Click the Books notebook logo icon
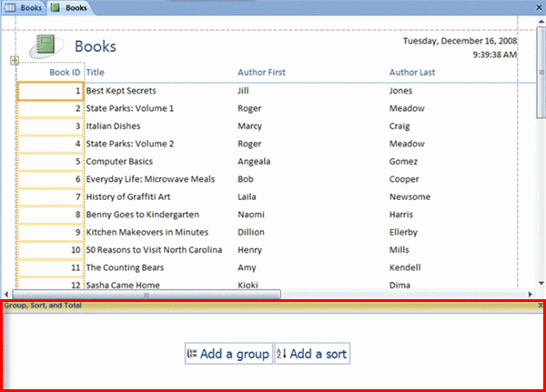This screenshot has height=392, width=546. pos(48,46)
